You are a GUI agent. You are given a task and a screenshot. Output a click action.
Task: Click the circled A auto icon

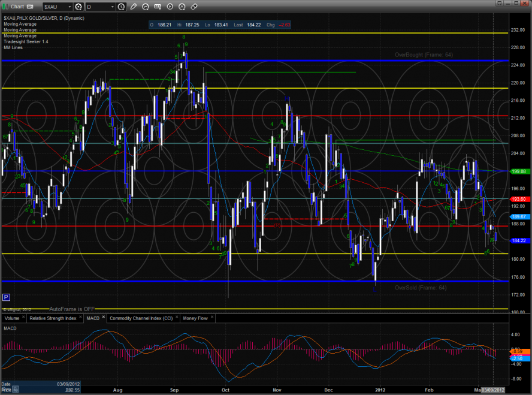182,7
